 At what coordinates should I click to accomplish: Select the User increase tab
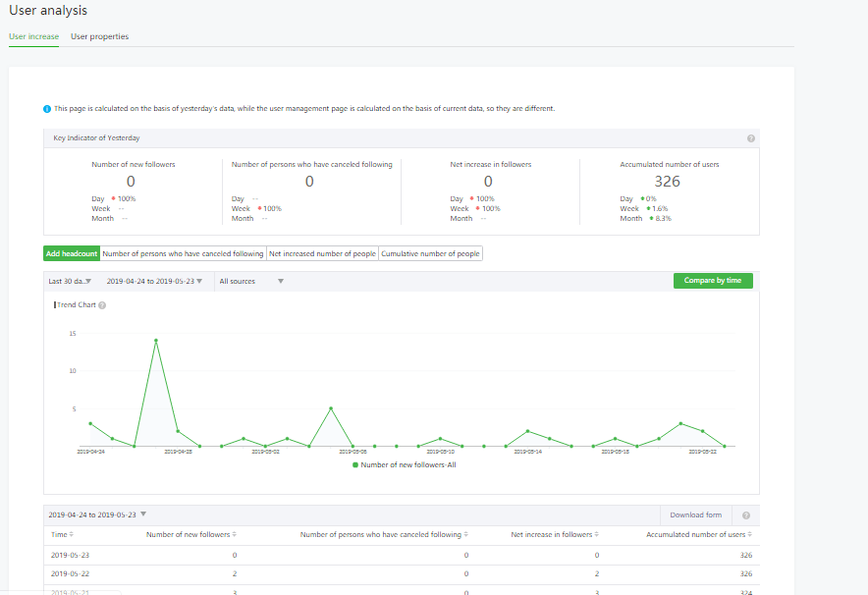coord(33,36)
